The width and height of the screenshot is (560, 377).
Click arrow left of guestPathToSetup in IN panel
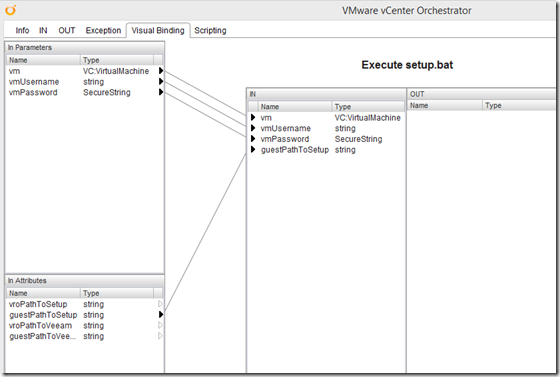pos(253,149)
